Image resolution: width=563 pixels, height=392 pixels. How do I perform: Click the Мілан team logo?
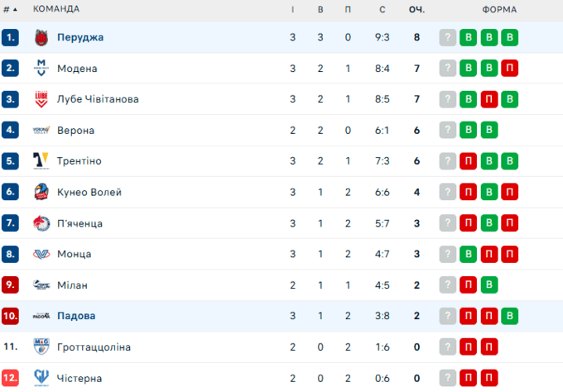point(41,285)
